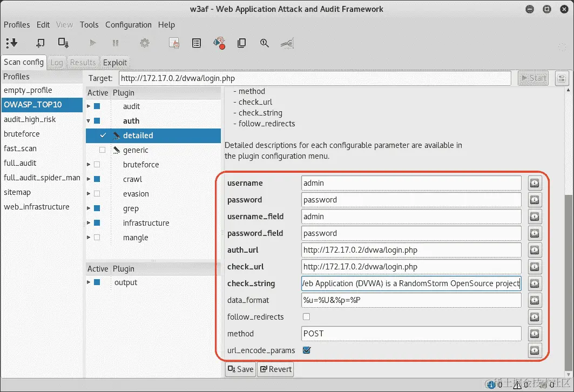Open help icon next to password row
The width and height of the screenshot is (574, 392).
pyautogui.click(x=535, y=200)
